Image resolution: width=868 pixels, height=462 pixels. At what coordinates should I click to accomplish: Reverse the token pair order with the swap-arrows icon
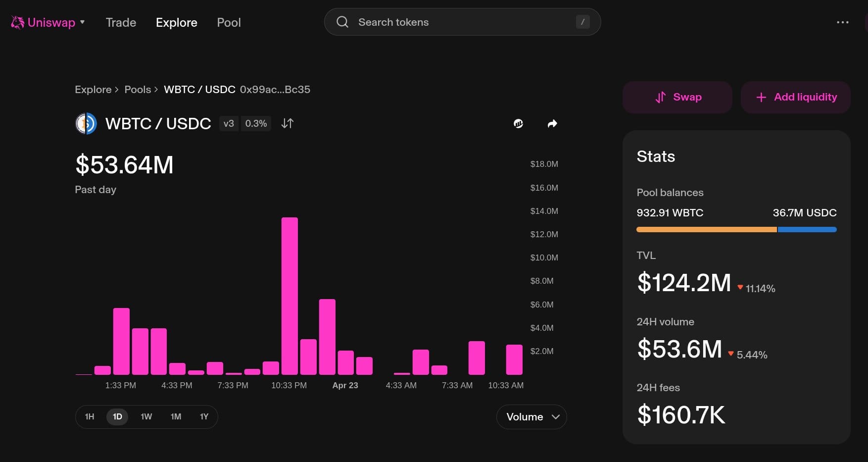(288, 123)
